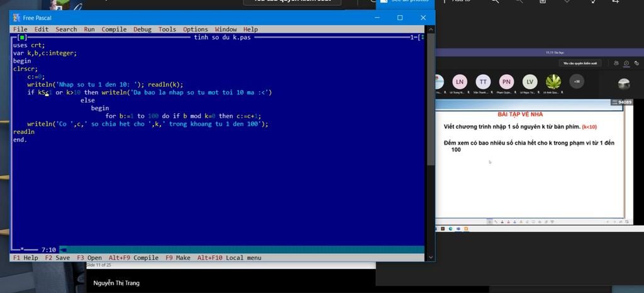Click F2 Save in status bar
The height and width of the screenshot is (293, 644).
tap(57, 258)
